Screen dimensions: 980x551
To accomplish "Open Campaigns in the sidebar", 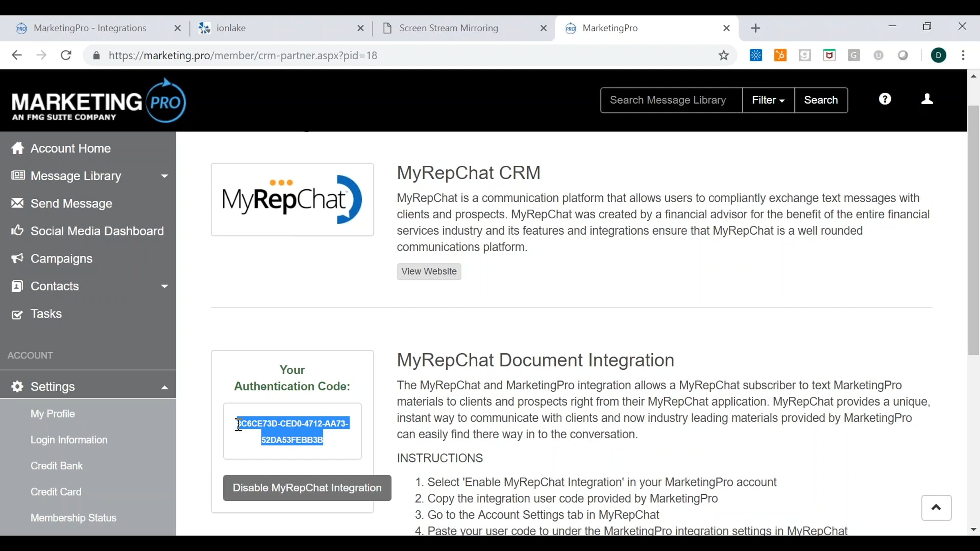I will (62, 258).
